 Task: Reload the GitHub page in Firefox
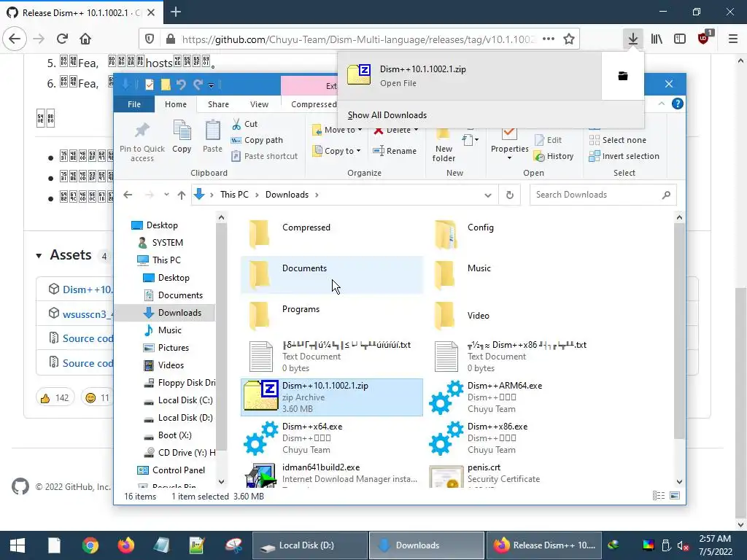click(62, 39)
